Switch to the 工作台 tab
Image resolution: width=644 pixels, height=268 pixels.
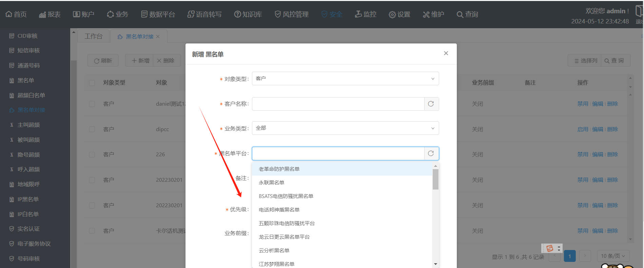94,36
